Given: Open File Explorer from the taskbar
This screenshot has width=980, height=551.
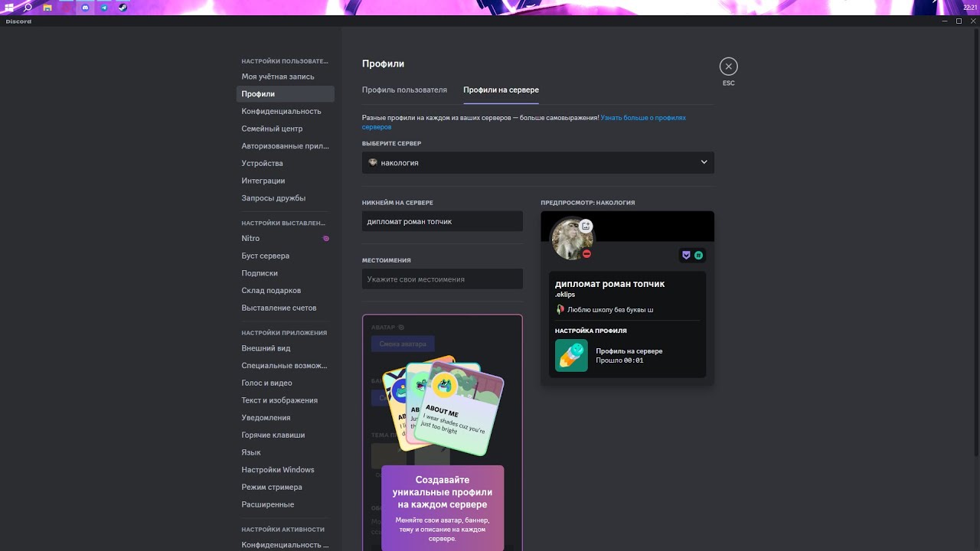Looking at the screenshot, I should 47,7.
